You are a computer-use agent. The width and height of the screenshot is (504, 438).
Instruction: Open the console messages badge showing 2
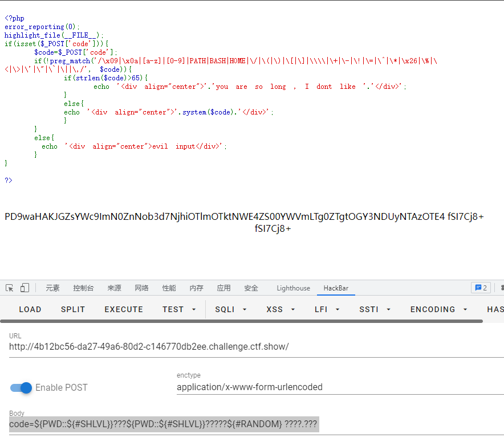point(481,288)
